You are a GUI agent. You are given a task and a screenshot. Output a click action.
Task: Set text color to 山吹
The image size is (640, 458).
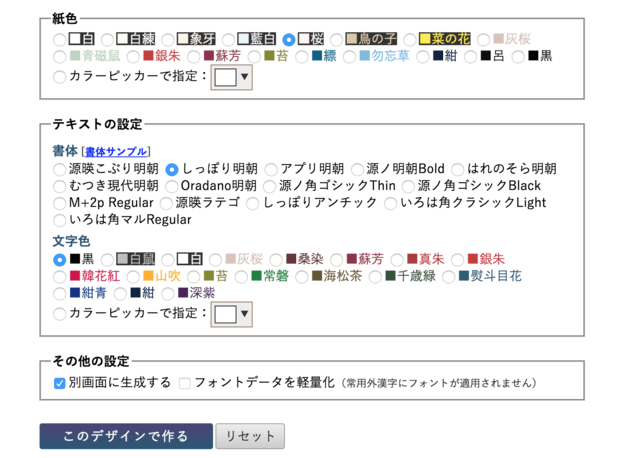pyautogui.click(x=135, y=276)
